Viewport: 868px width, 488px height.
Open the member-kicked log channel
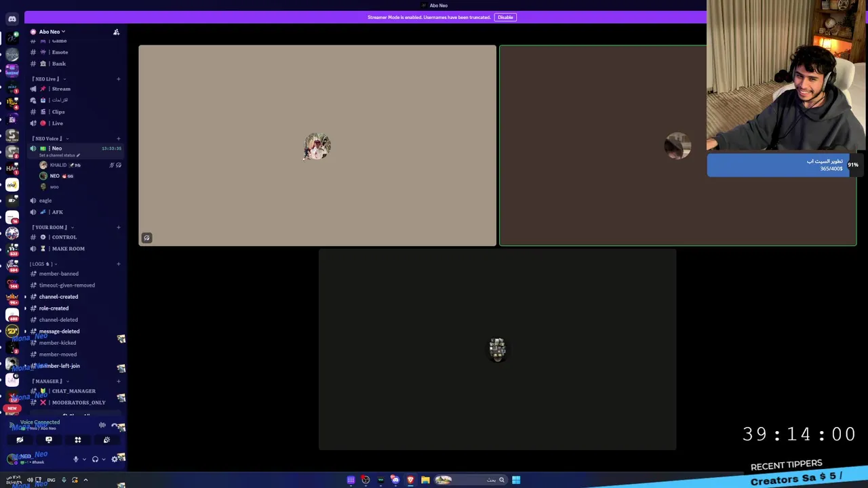coord(75,343)
